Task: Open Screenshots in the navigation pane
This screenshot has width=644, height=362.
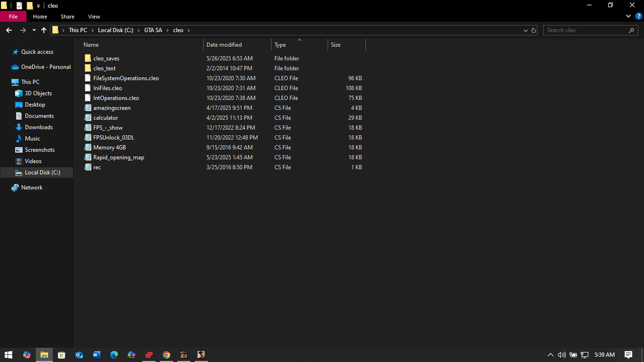Action: (40, 150)
